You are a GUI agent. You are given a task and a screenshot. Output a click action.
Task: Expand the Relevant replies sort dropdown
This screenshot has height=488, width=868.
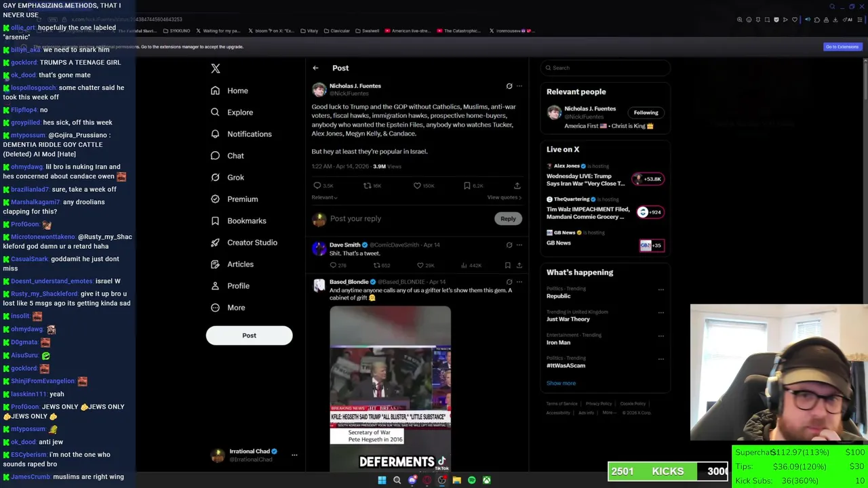click(x=324, y=197)
